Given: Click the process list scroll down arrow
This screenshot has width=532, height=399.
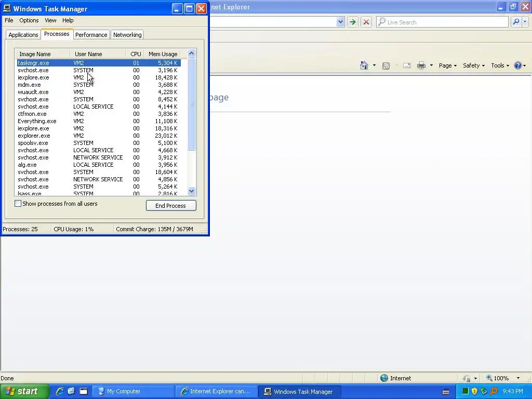Looking at the screenshot, I should point(191,191).
